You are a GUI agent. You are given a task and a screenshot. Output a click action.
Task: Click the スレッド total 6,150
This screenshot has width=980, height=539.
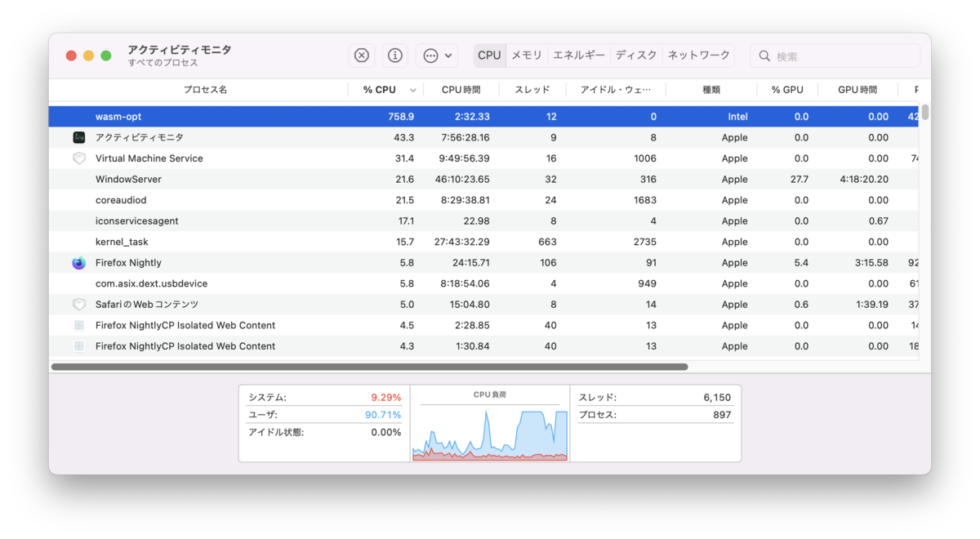(717, 398)
